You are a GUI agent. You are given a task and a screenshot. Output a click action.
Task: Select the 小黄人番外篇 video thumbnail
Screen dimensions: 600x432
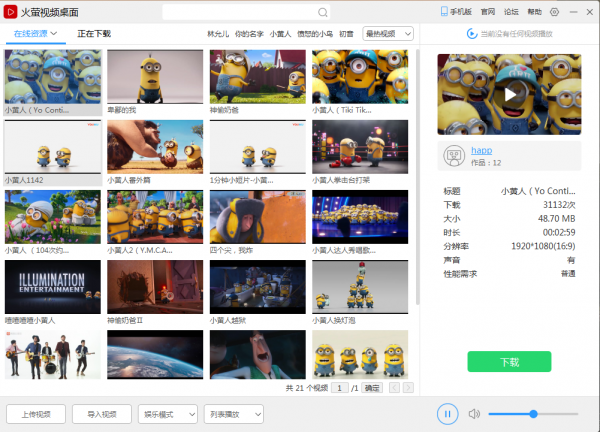tap(155, 147)
